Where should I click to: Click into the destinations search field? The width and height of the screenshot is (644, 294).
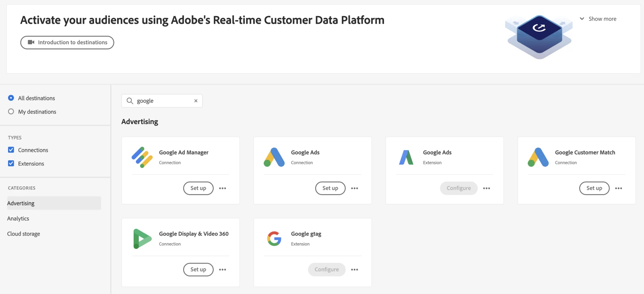(x=162, y=101)
